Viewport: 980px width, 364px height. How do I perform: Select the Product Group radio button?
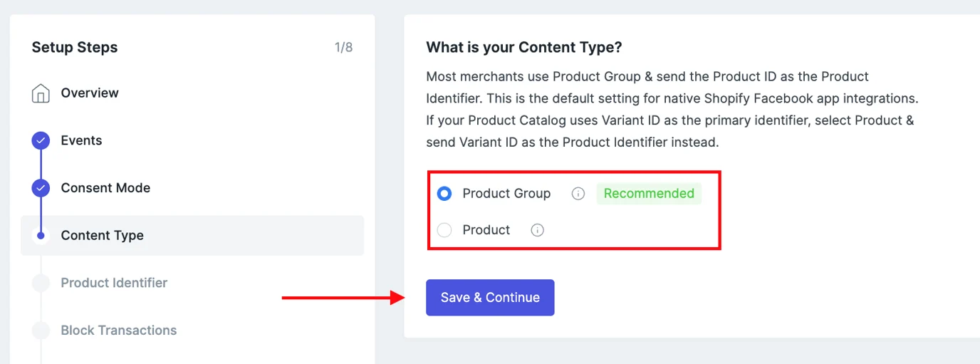pyautogui.click(x=444, y=194)
